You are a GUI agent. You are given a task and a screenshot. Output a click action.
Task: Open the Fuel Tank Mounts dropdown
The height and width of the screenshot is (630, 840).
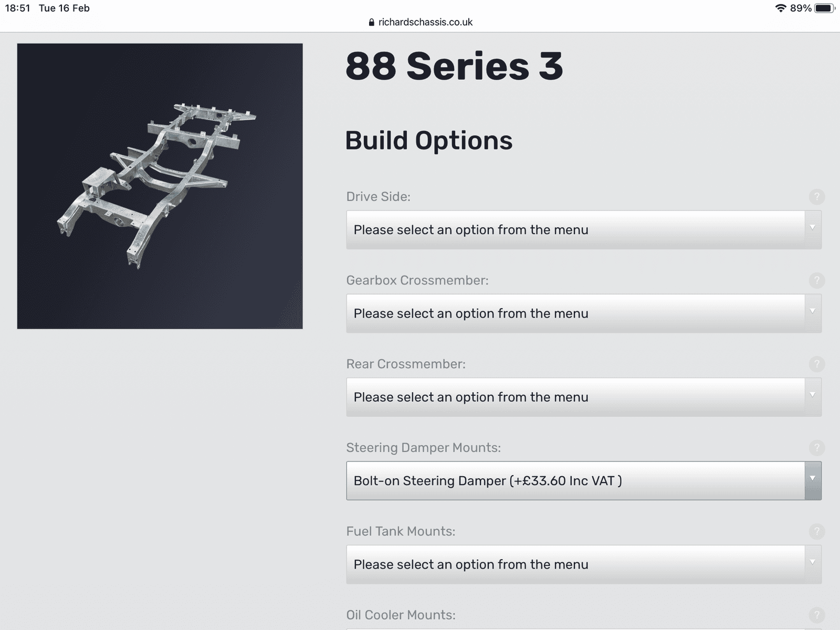pyautogui.click(x=584, y=564)
